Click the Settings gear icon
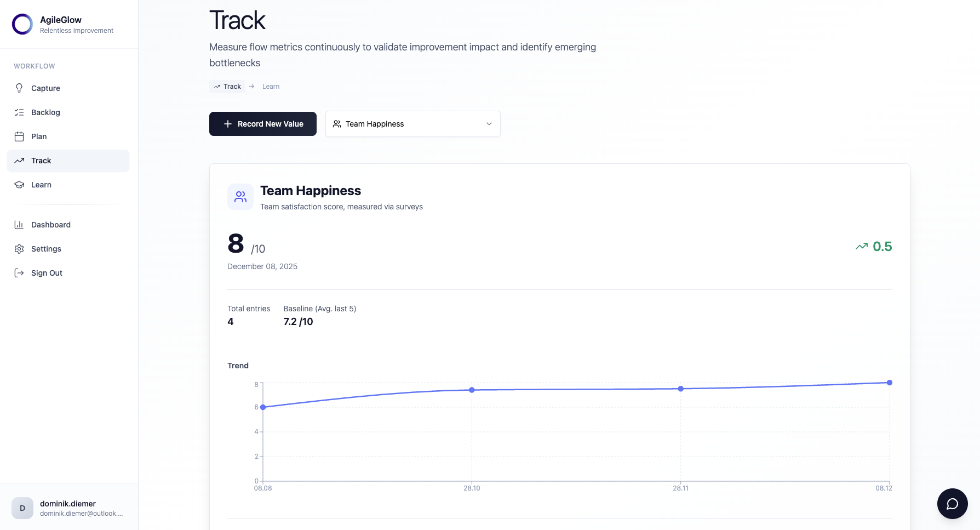Viewport: 980px width, 530px height. coord(19,249)
